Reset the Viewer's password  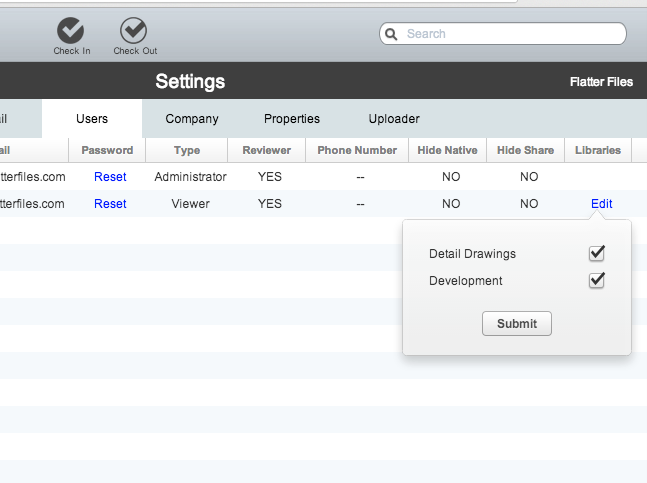[x=110, y=204]
